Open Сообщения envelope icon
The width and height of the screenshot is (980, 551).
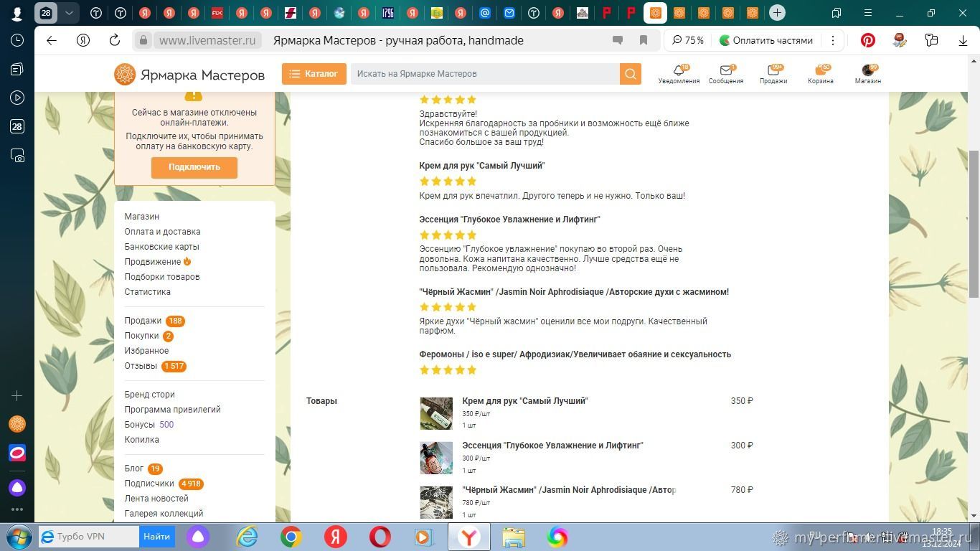(726, 74)
